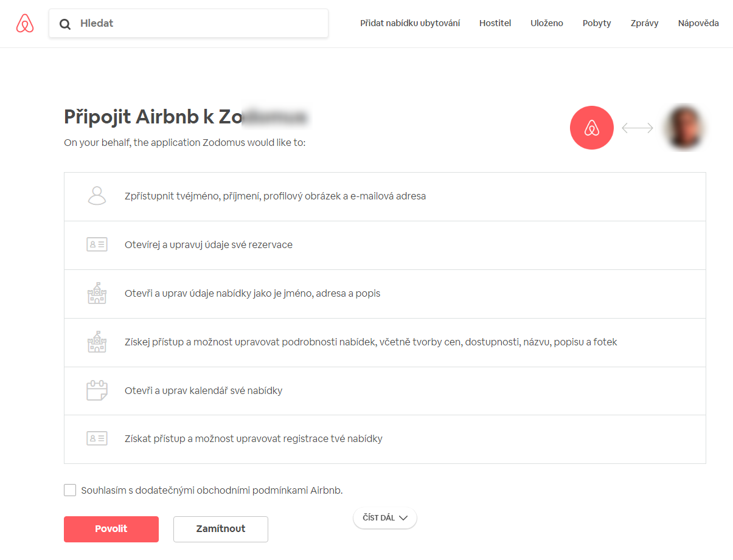The image size is (733, 560).
Task: Open the Nápověda menu item
Action: [698, 23]
